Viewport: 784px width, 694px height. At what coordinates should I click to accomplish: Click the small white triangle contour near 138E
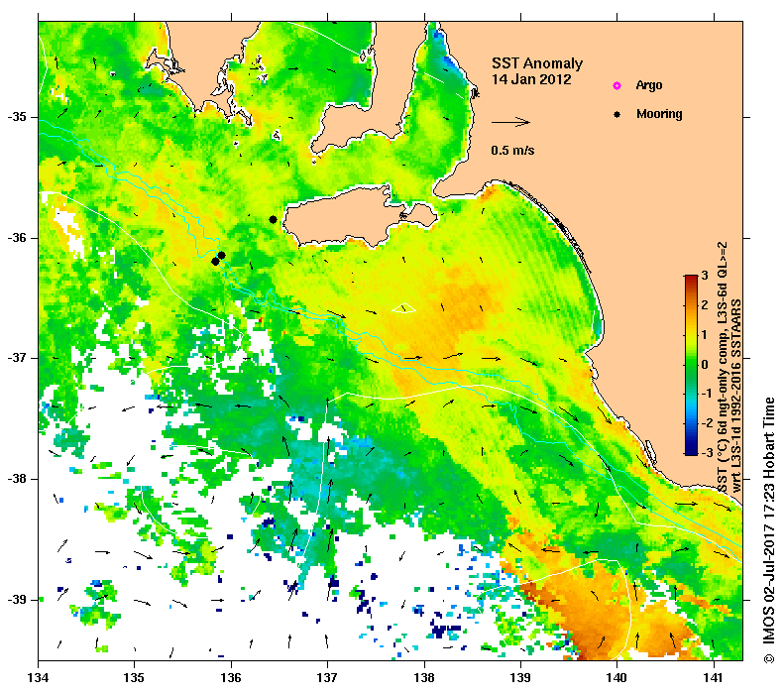[x=403, y=308]
